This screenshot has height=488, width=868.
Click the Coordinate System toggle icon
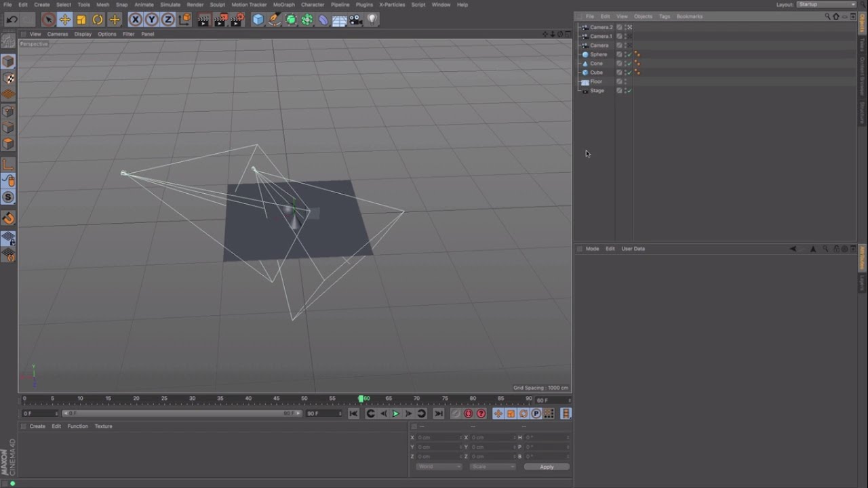pos(185,20)
